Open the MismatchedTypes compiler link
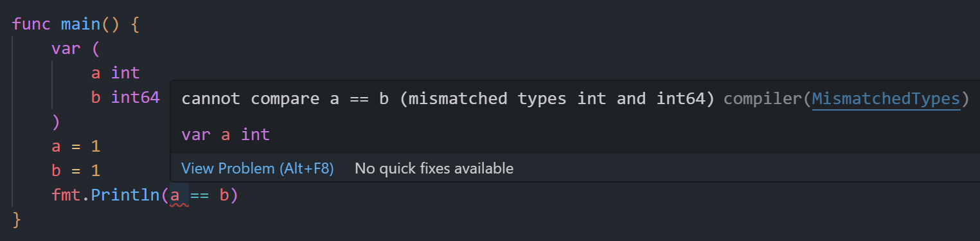Screen dimensions: 980x241 click(886, 99)
